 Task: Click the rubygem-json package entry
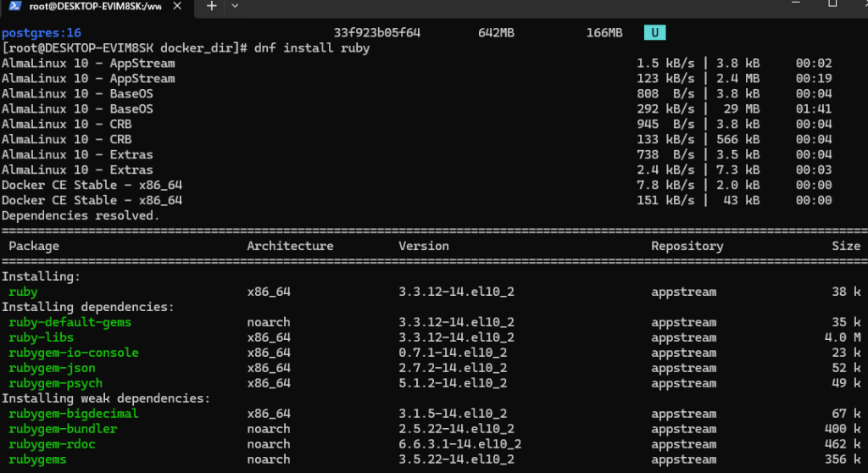[52, 369]
